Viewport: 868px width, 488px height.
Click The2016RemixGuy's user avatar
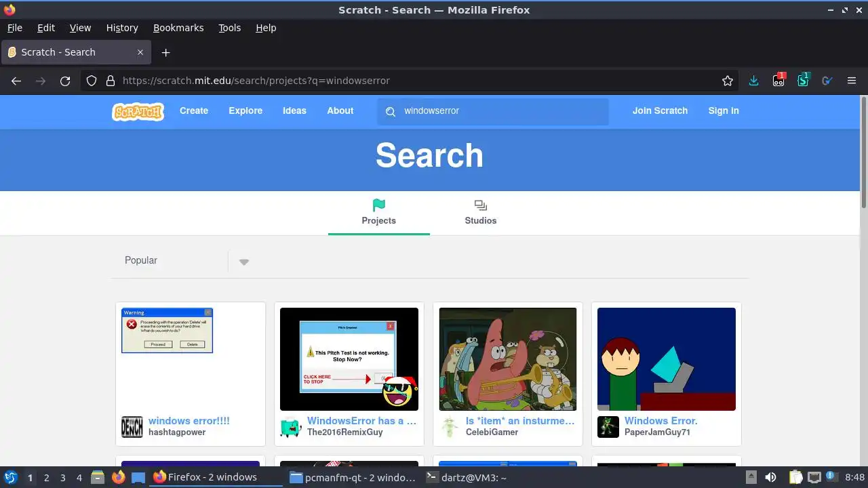(x=291, y=427)
